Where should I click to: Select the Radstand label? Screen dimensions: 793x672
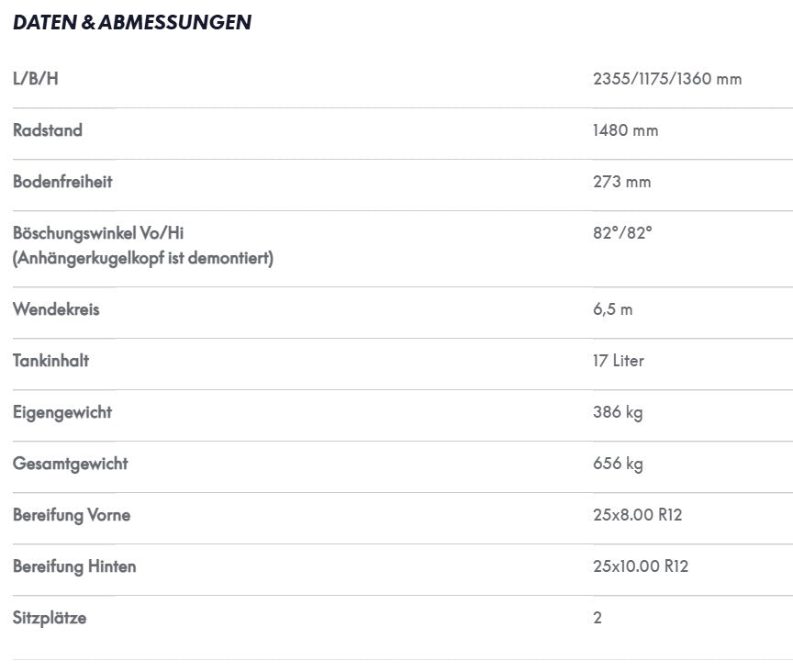pos(48,130)
